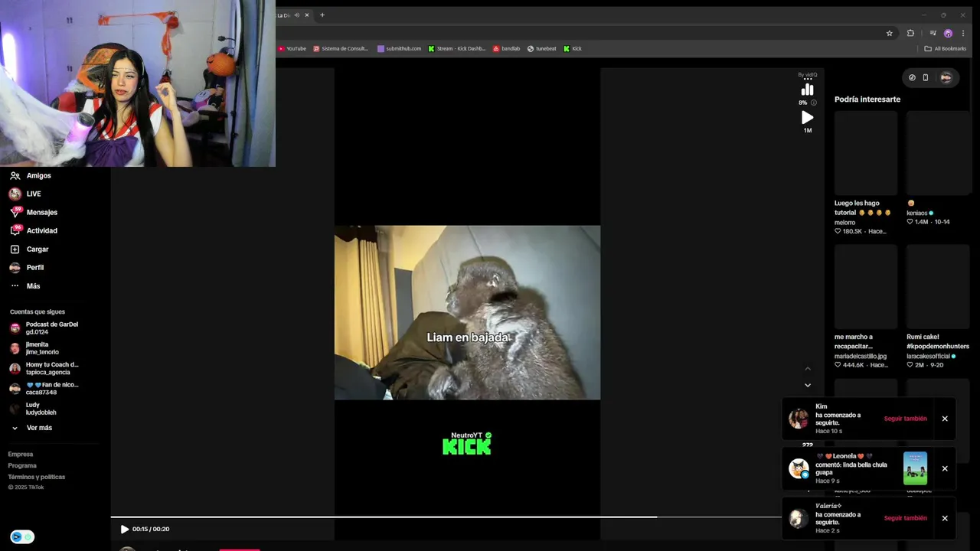Click the 1M plays play icon
This screenshot has width=980, height=551.
(808, 118)
